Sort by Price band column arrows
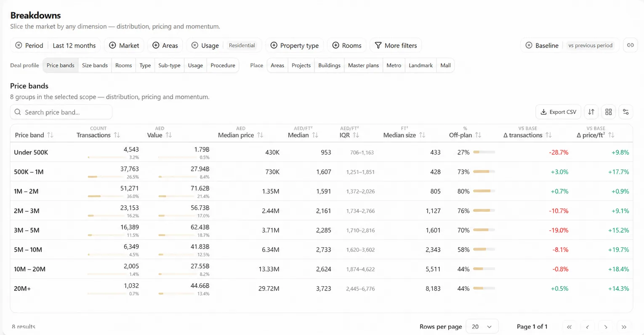The width and height of the screenshot is (644, 335). pyautogui.click(x=50, y=135)
